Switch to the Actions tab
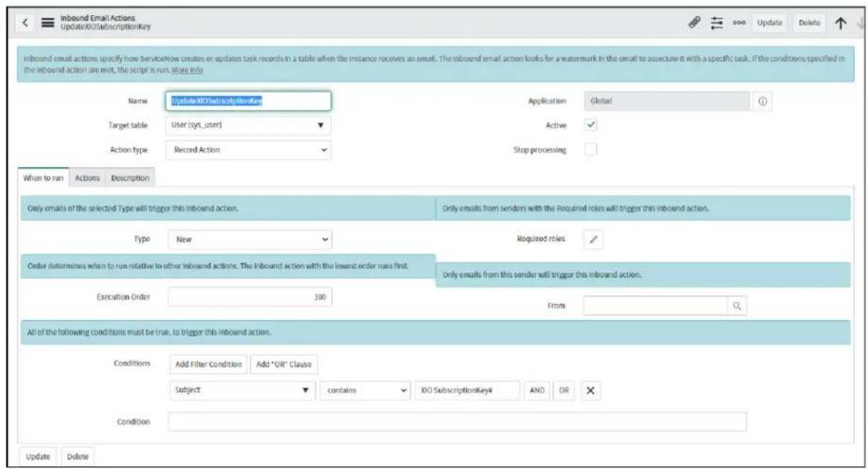868x469 pixels. pyautogui.click(x=88, y=177)
